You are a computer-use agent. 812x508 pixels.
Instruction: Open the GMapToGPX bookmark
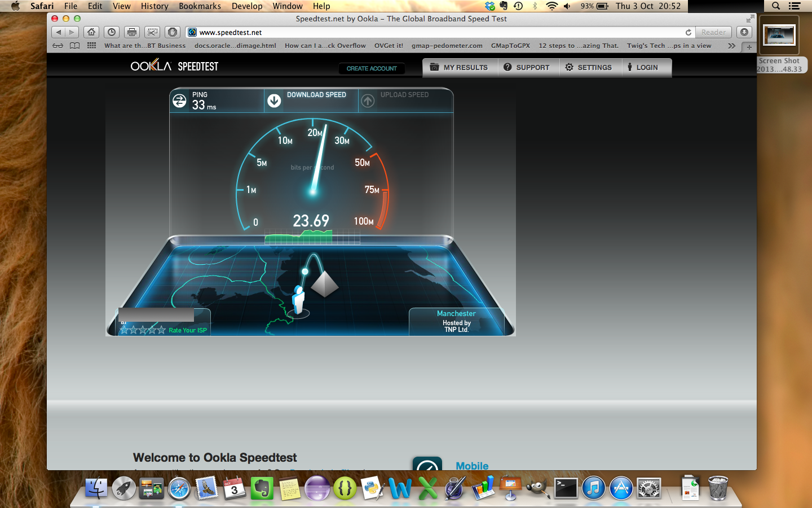510,46
